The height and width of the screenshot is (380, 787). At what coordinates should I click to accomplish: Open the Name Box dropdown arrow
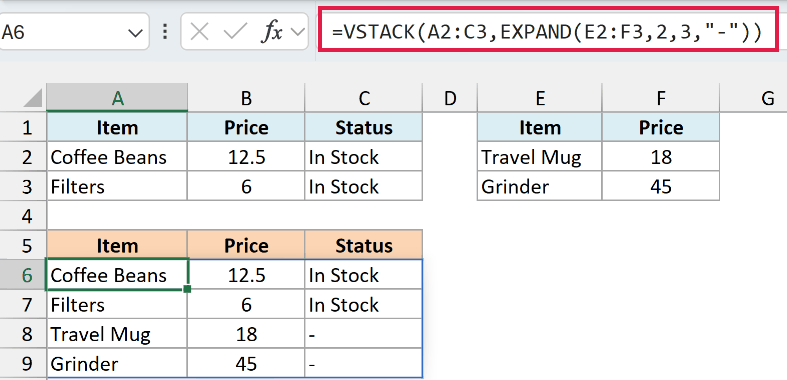[135, 33]
